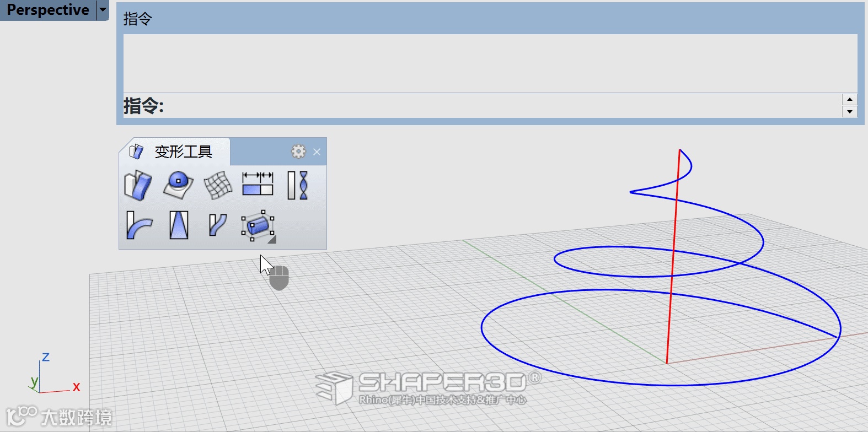
Task: Select the Flow along Curve tool
Action: tap(218, 225)
